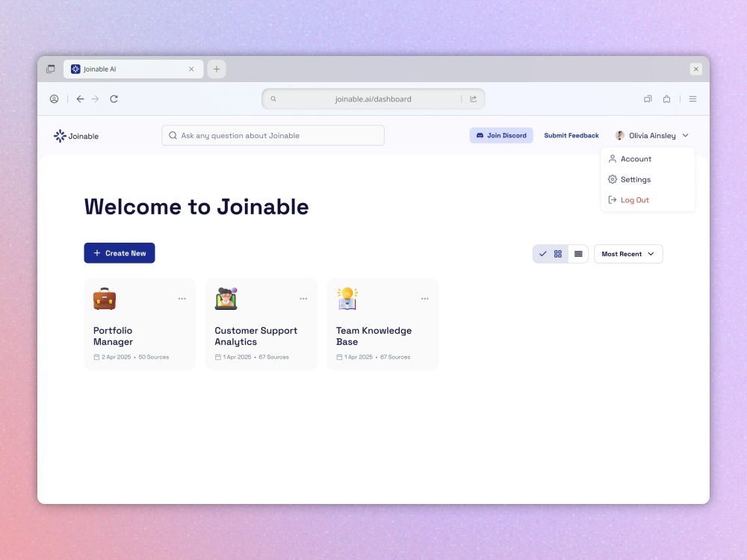Click the briefcase icon on Portfolio Manager
747x560 pixels.
point(105,299)
